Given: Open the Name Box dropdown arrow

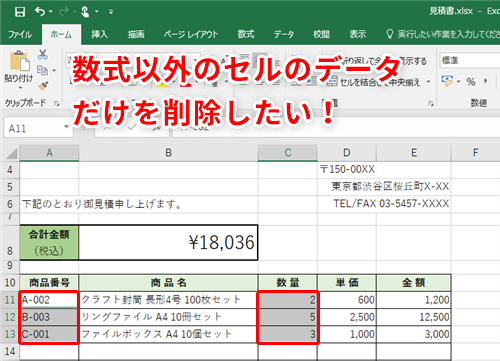Looking at the screenshot, I should 66,127.
